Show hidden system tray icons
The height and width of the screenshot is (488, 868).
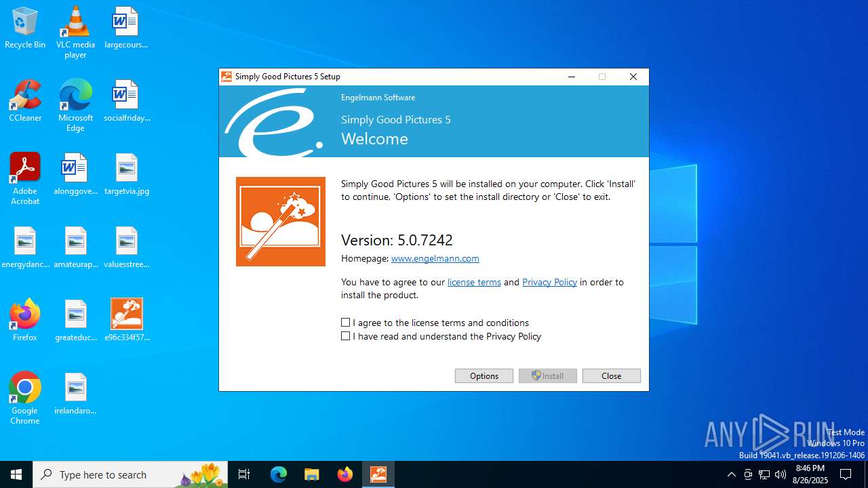tap(731, 474)
